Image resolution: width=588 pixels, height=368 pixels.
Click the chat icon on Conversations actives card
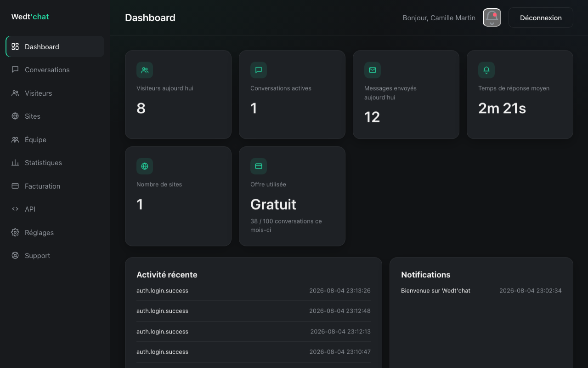(x=259, y=70)
